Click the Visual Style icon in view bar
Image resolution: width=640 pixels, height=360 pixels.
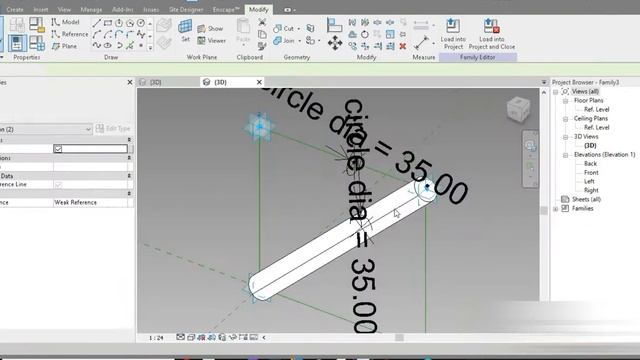point(191,337)
